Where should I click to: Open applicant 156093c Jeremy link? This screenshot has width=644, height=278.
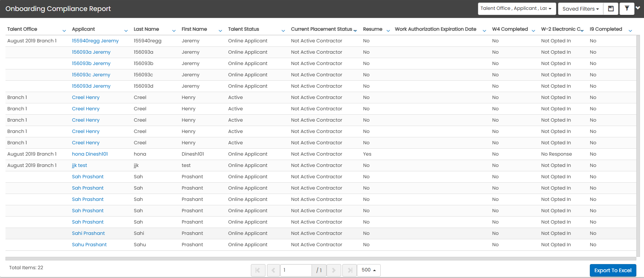coord(91,75)
